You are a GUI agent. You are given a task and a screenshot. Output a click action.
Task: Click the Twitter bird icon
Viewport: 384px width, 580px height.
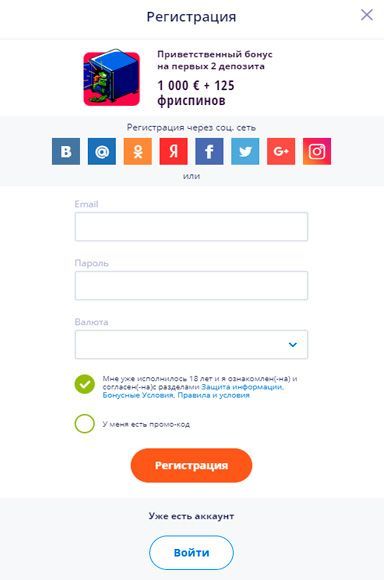pos(245,151)
